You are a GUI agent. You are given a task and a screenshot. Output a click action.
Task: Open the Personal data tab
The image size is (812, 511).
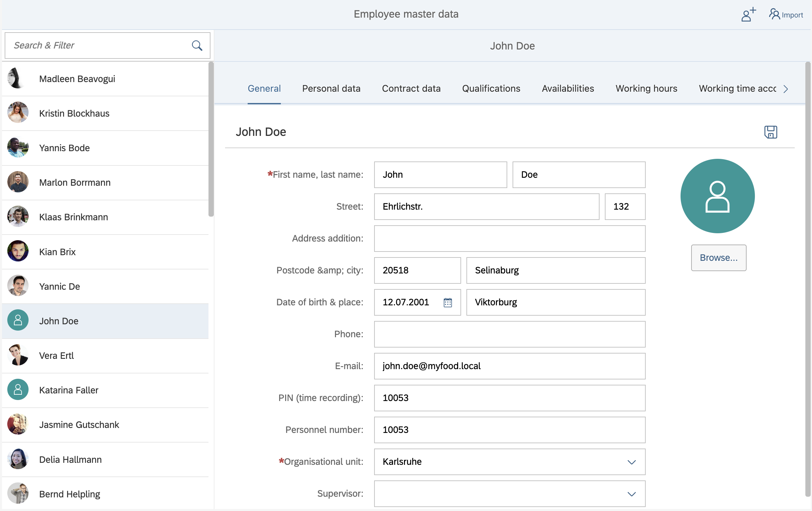pos(331,88)
